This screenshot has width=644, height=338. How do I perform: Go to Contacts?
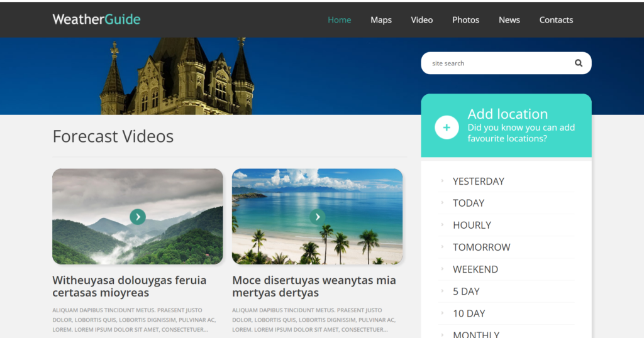[556, 19]
